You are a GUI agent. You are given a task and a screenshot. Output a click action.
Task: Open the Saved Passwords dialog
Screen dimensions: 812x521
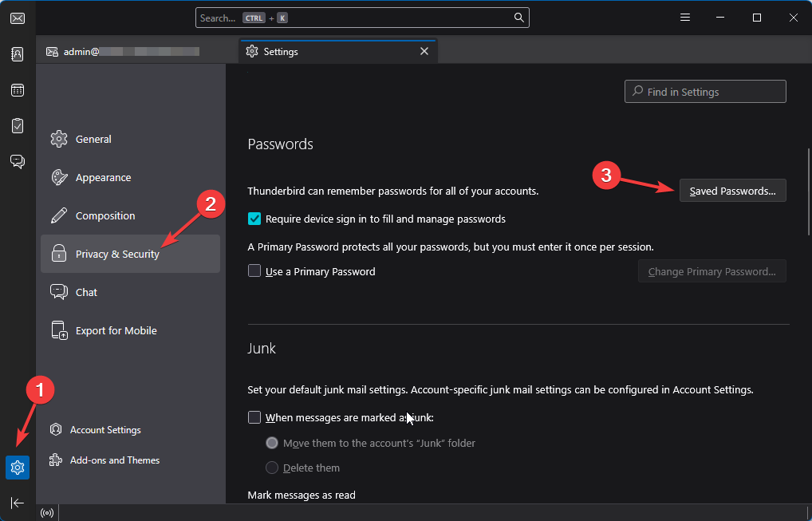click(x=733, y=191)
